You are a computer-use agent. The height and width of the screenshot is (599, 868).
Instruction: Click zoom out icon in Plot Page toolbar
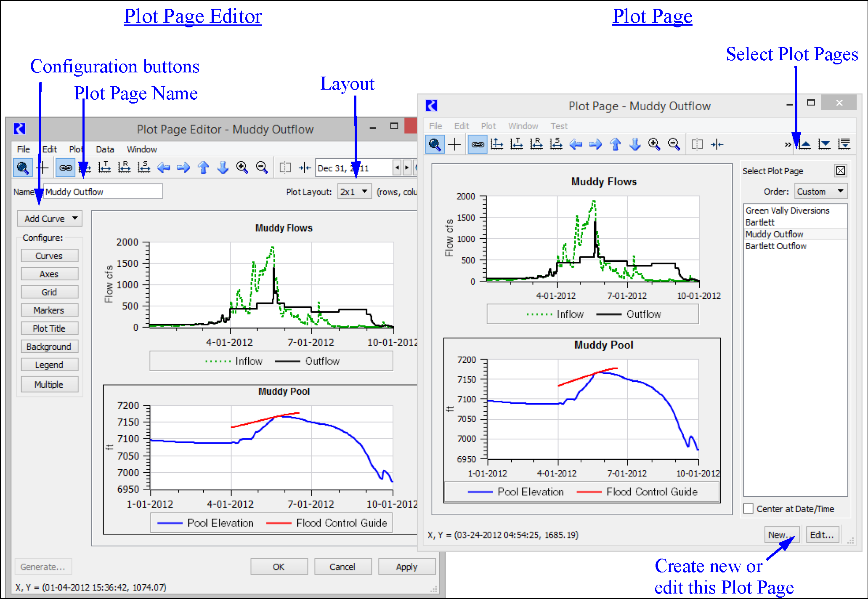coord(674,144)
